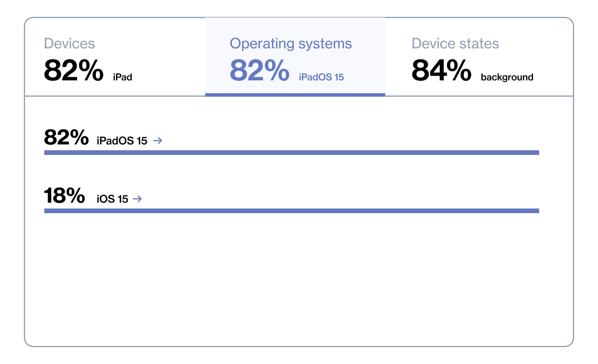Click the 18% value in iOS 15 row
The height and width of the screenshot is (364, 598).
click(64, 195)
